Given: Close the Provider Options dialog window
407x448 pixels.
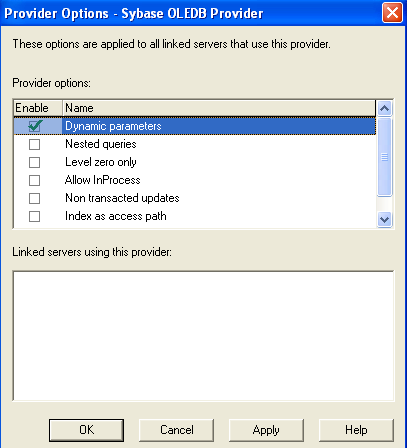Looking at the screenshot, I should (x=392, y=13).
